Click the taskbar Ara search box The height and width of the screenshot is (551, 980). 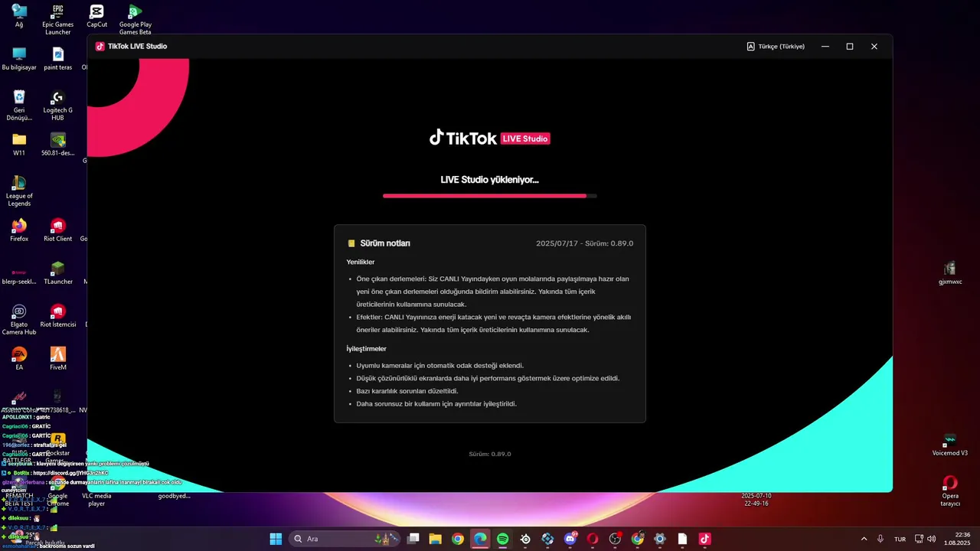345,539
